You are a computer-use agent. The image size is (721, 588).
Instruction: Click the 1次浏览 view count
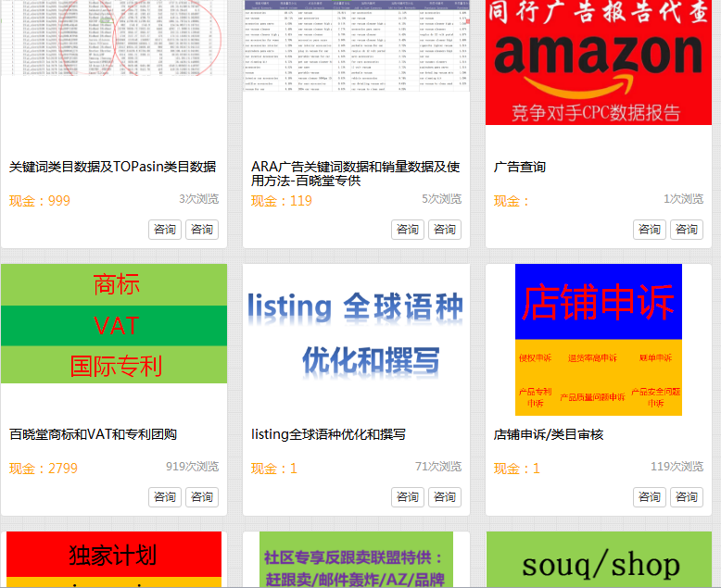683,199
